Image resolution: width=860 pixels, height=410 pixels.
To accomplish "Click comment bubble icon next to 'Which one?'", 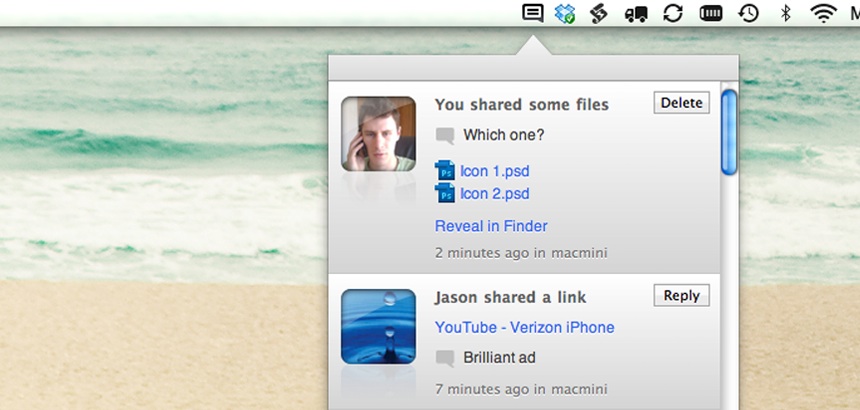I will pyautogui.click(x=445, y=136).
